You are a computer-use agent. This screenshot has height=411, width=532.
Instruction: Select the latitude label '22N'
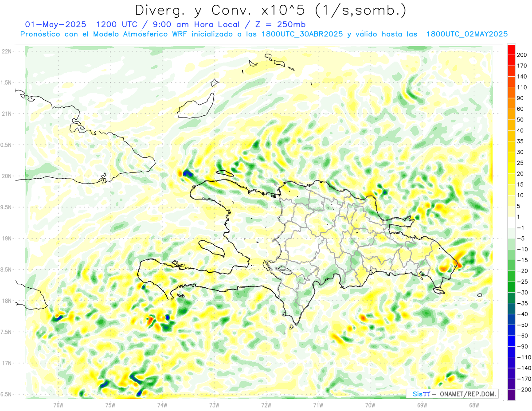6,51
